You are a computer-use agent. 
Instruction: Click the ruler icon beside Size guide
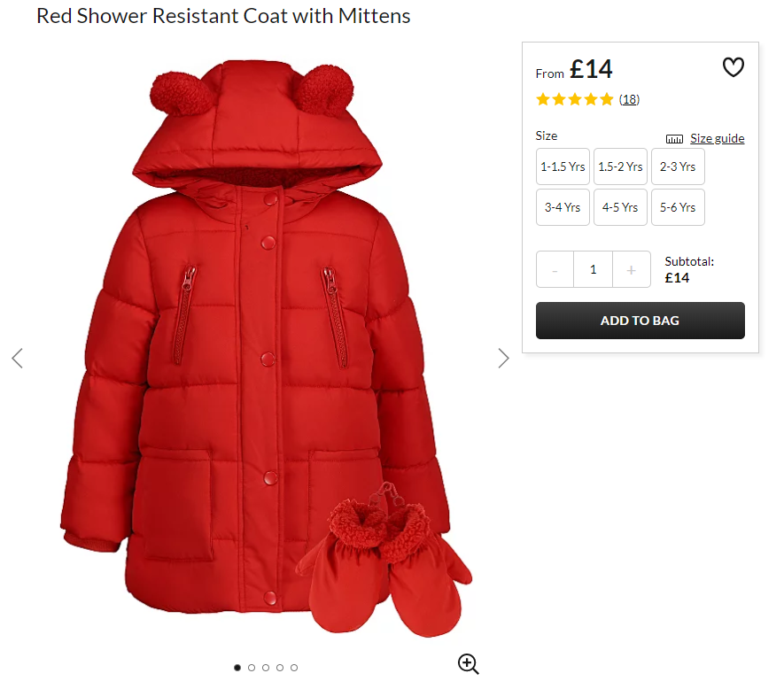674,139
